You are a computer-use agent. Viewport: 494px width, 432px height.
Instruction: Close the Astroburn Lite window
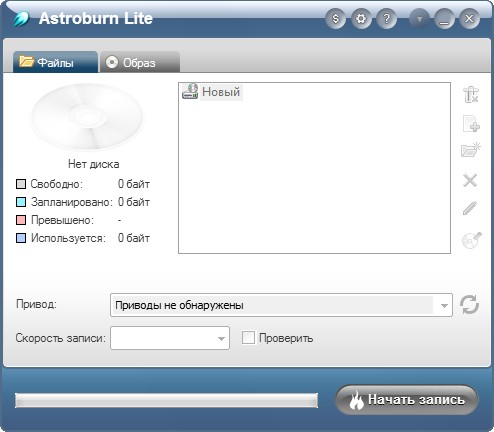click(x=469, y=19)
